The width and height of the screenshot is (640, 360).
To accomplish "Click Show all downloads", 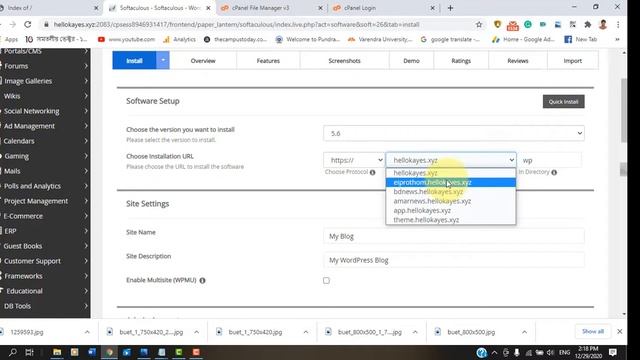I will tap(593, 331).
